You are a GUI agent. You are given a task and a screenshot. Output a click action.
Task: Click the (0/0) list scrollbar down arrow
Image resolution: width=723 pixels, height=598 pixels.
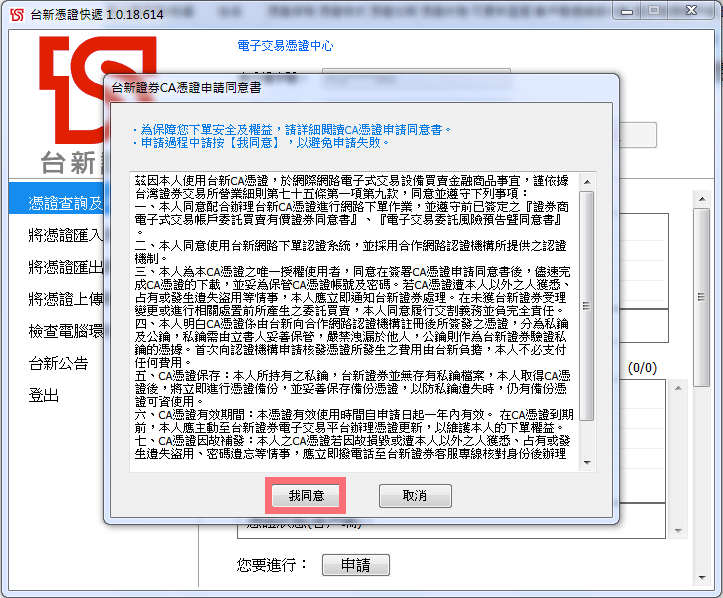(678, 531)
